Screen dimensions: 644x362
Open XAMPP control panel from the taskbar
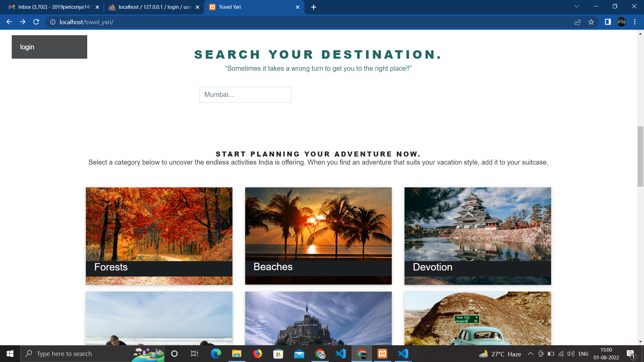point(382,354)
